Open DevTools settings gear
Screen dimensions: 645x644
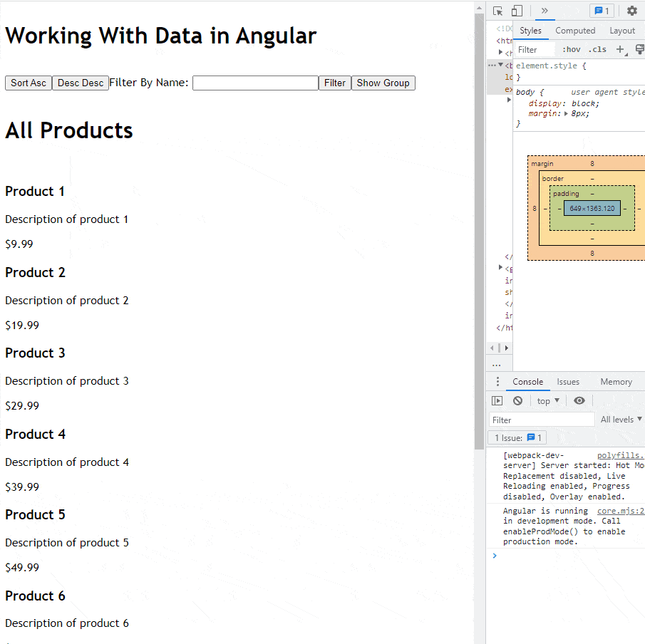click(632, 11)
